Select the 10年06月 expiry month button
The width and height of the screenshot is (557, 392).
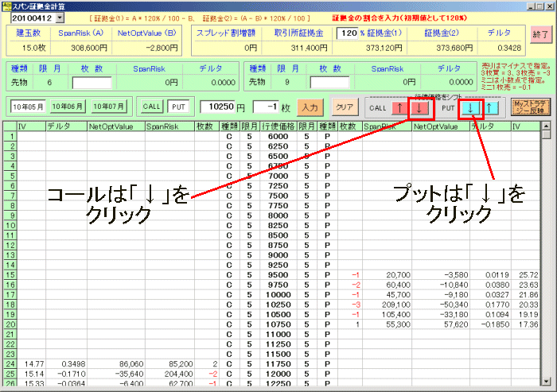click(67, 107)
